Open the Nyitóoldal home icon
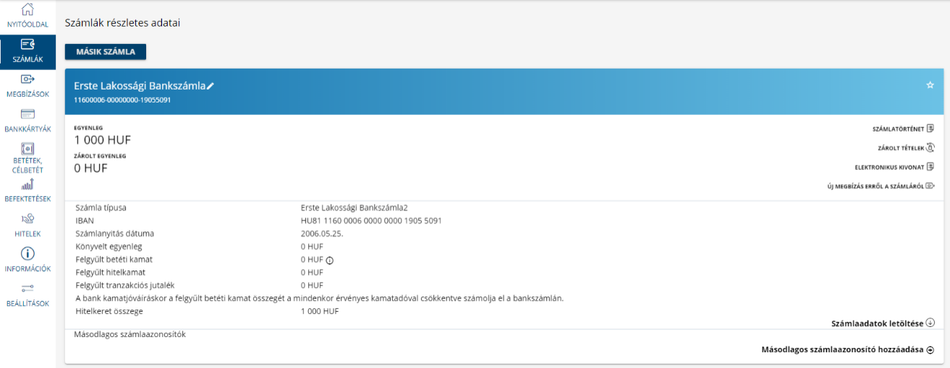 tap(27, 10)
